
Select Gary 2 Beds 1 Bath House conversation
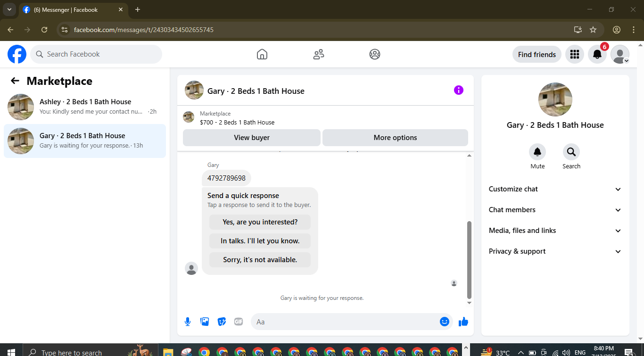[85, 141]
